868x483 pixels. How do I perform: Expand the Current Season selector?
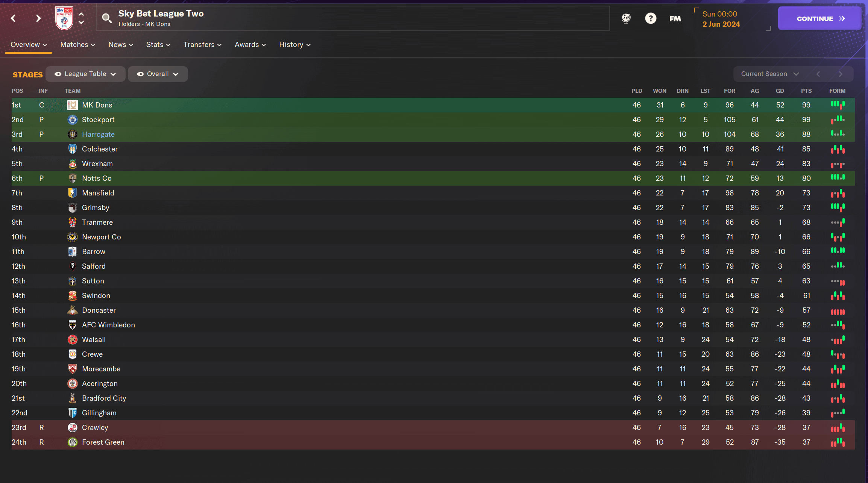769,74
